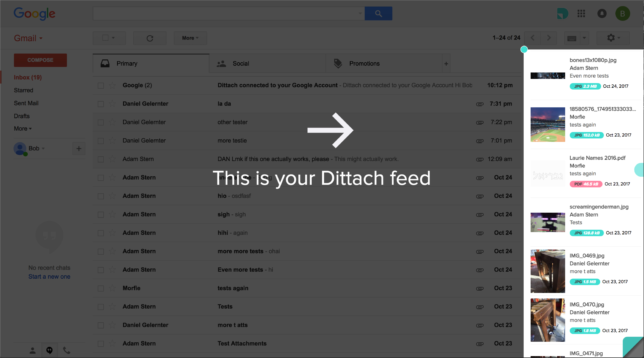The height and width of the screenshot is (358, 644).
Task: Click the teal Dittach feed handle dot
Action: coord(524,50)
